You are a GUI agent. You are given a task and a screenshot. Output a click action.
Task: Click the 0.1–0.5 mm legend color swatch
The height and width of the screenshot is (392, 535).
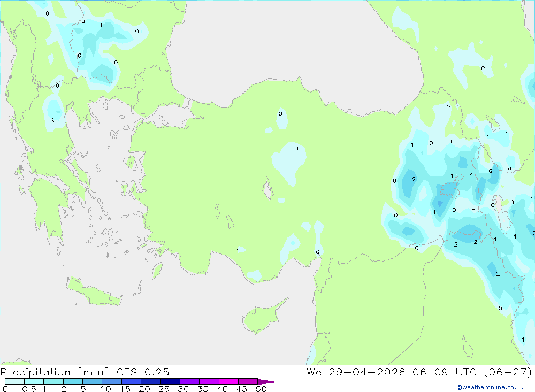pos(14,381)
